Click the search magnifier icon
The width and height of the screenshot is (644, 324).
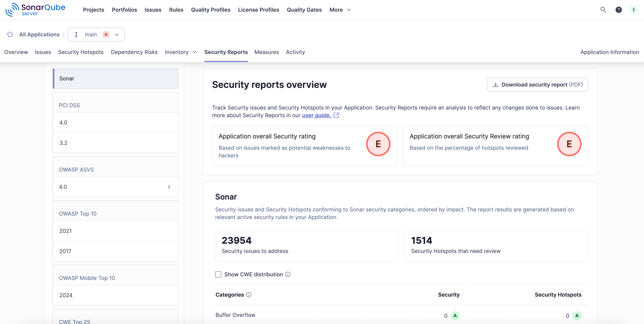click(603, 10)
